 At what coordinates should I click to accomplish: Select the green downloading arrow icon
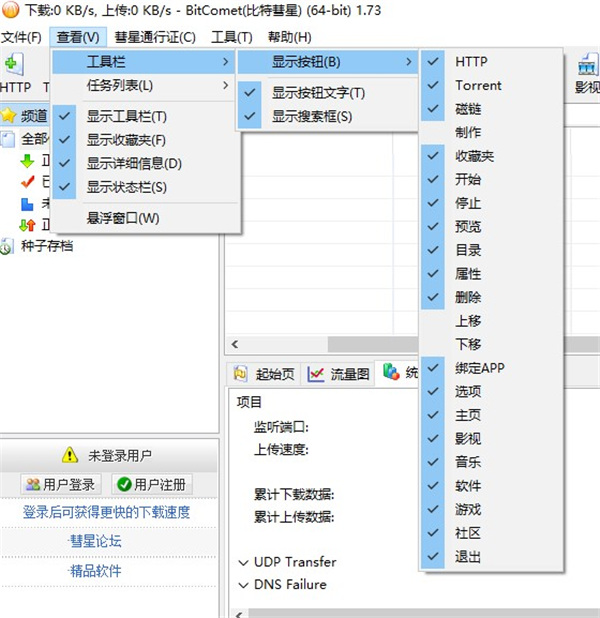point(27,161)
